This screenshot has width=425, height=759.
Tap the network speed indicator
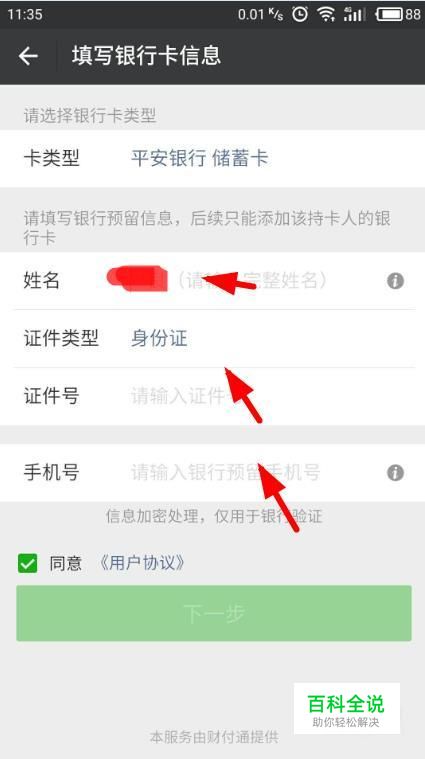tap(260, 14)
